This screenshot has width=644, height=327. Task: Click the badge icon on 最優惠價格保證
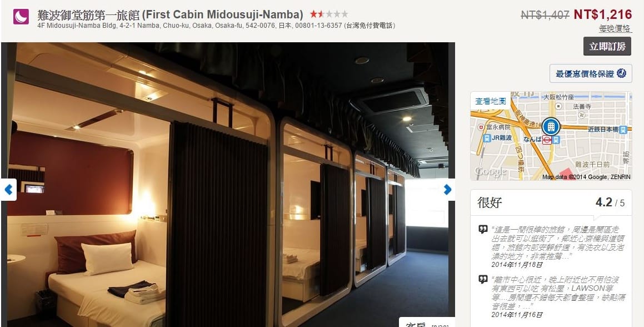pyautogui.click(x=621, y=73)
